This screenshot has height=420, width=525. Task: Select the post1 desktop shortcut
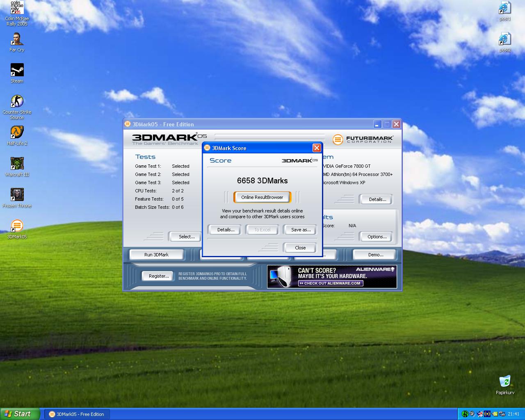click(x=505, y=11)
